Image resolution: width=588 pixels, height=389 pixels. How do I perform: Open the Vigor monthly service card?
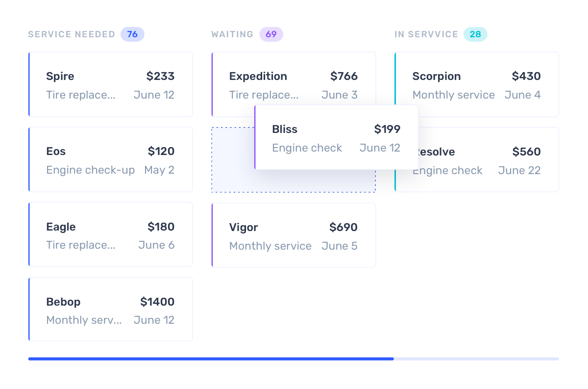[x=294, y=235]
